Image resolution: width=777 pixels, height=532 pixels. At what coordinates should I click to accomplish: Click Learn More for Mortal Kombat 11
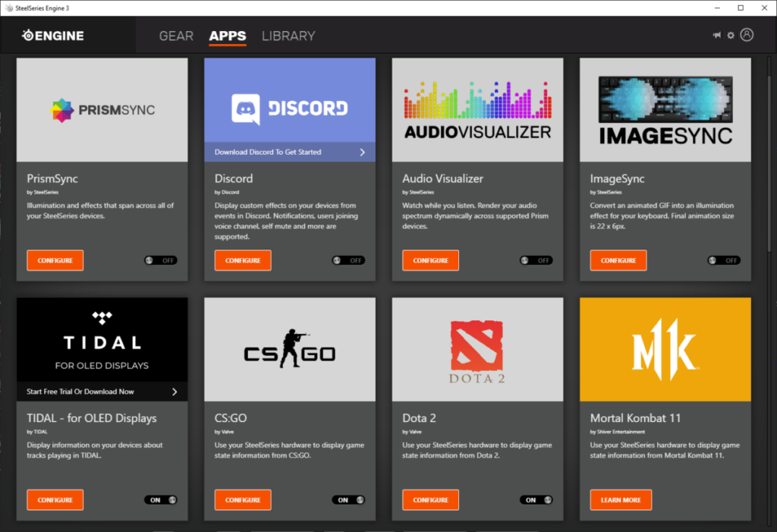(621, 500)
